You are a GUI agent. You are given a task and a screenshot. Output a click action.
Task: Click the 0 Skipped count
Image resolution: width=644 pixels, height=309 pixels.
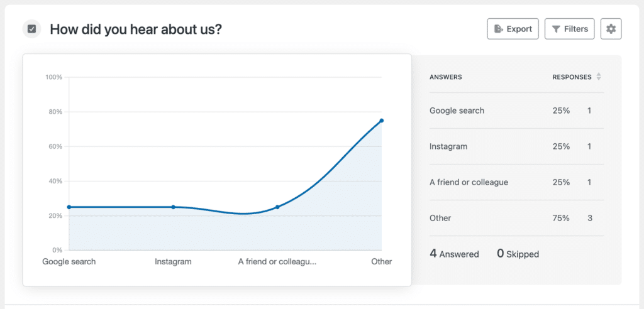[x=518, y=254]
